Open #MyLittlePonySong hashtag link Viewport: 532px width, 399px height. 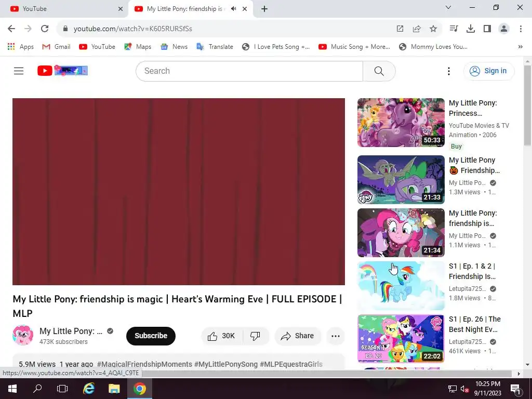[226, 364]
